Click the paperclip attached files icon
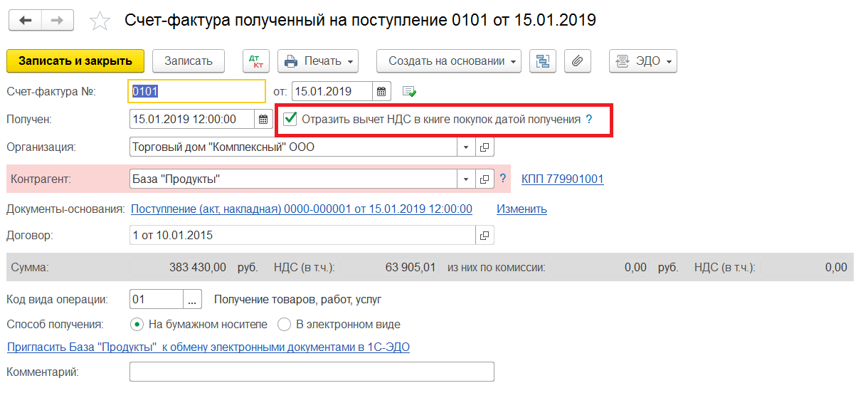This screenshot has width=868, height=393. pos(577,61)
